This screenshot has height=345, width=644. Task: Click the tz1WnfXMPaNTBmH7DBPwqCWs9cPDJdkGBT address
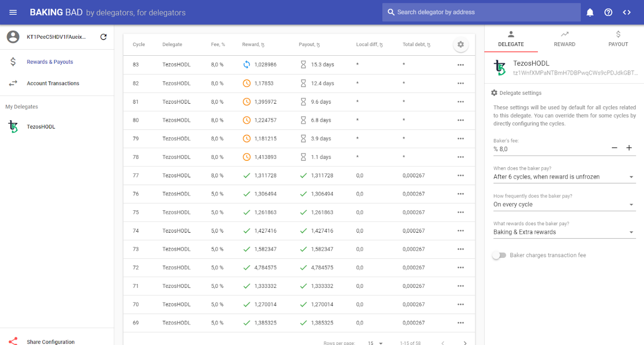[x=575, y=73]
